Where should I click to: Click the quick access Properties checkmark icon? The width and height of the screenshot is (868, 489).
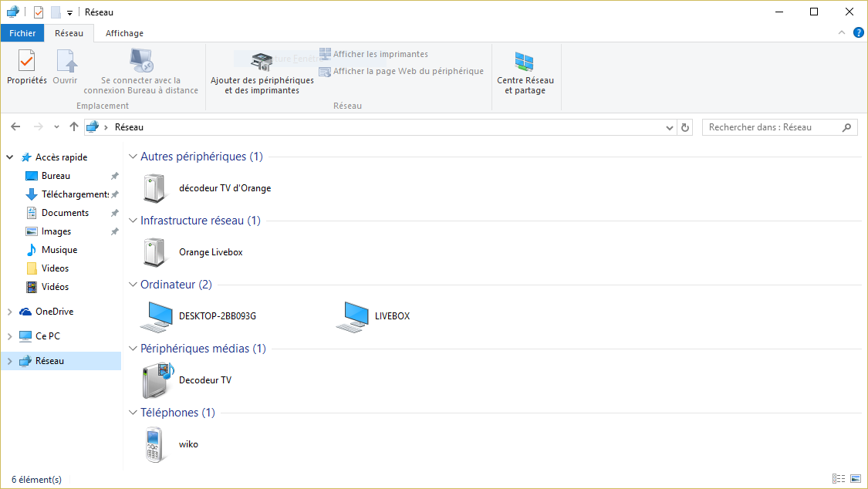(39, 12)
